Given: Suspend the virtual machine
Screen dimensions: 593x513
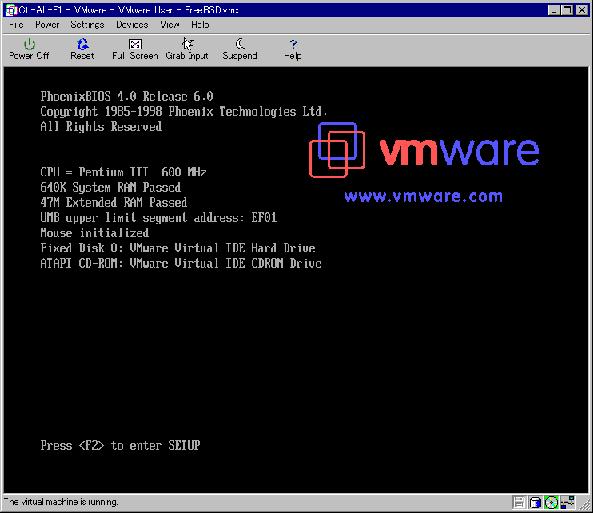Looking at the screenshot, I should pos(240,49).
